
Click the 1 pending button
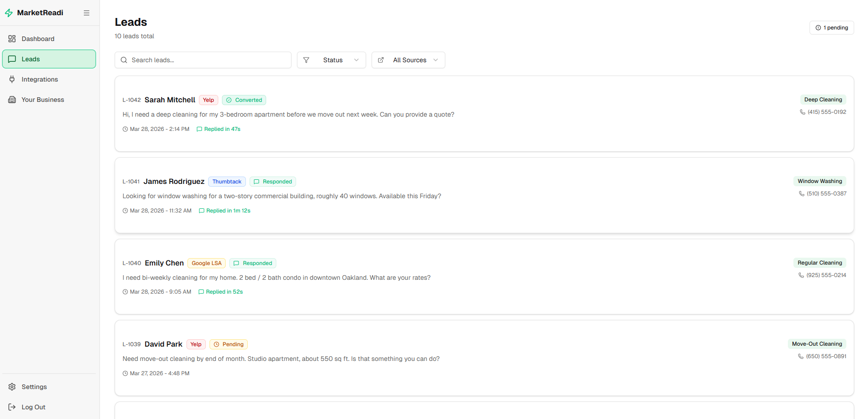point(832,28)
